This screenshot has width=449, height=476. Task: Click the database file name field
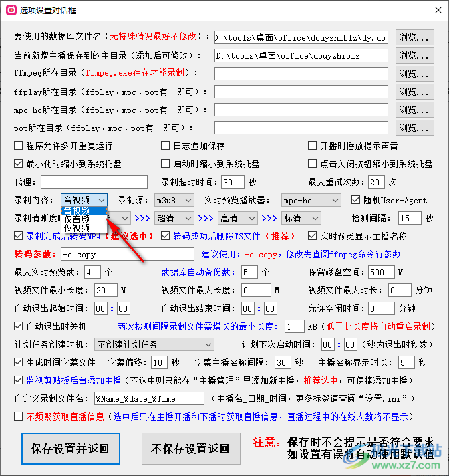click(x=301, y=37)
